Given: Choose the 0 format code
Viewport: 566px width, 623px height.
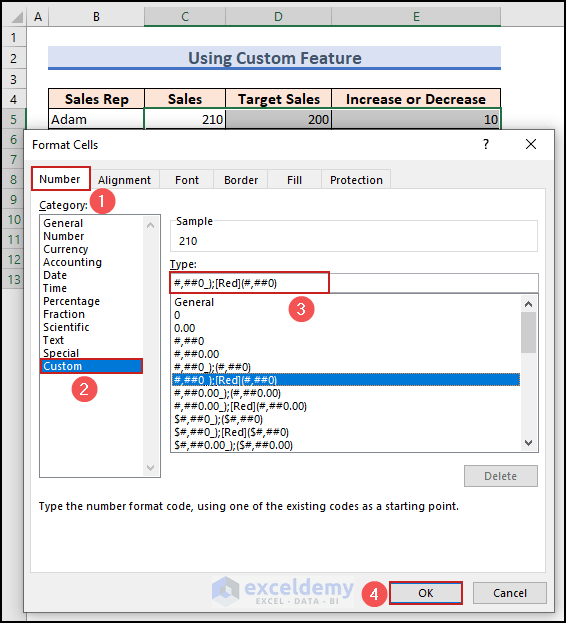Looking at the screenshot, I should [346, 315].
